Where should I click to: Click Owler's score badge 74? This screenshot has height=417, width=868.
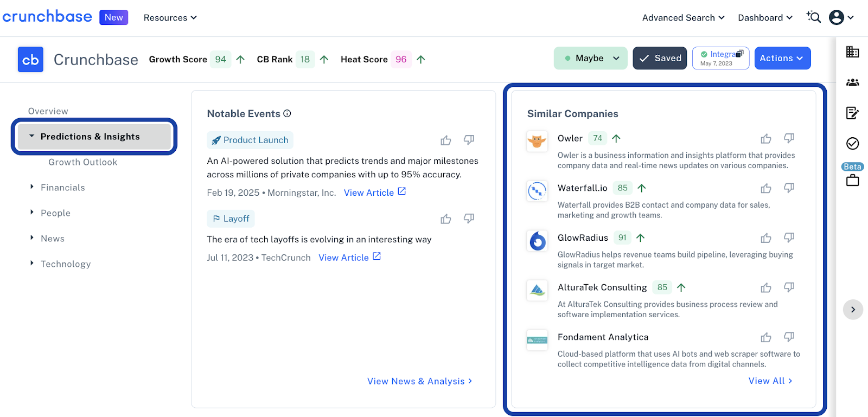tap(598, 138)
